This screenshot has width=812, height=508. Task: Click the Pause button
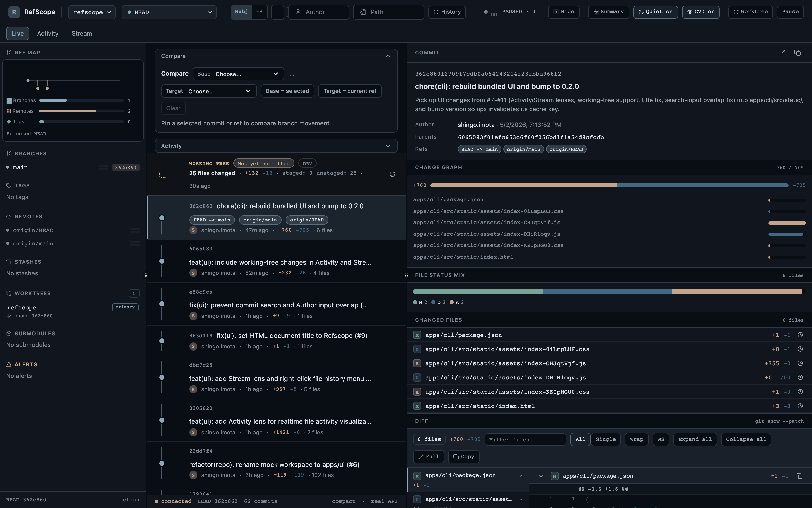pyautogui.click(x=790, y=12)
